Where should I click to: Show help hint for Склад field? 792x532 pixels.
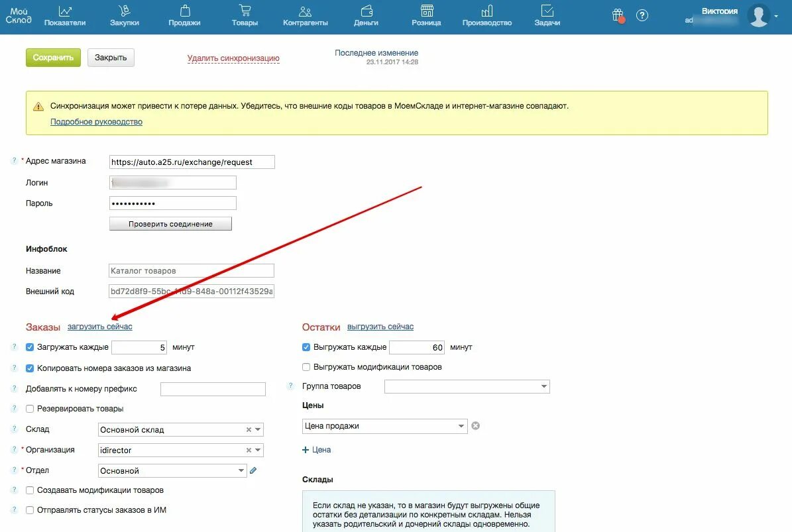tap(14, 429)
